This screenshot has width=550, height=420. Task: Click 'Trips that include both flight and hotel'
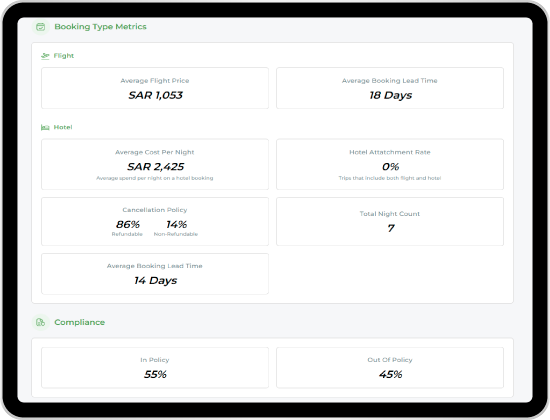(x=390, y=178)
